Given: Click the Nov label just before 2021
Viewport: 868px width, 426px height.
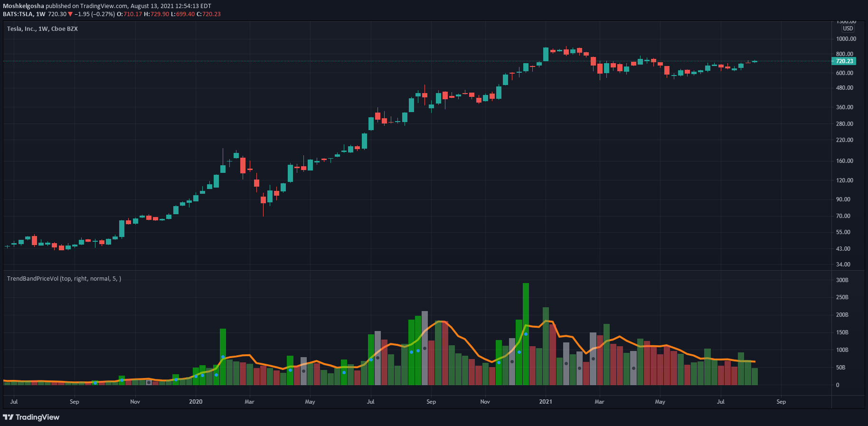Looking at the screenshot, I should [x=485, y=402].
